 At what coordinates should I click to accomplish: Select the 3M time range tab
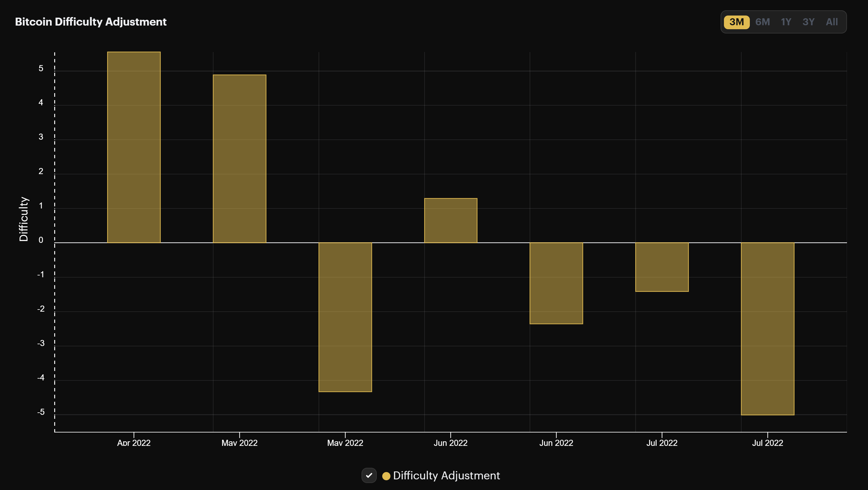pyautogui.click(x=737, y=22)
